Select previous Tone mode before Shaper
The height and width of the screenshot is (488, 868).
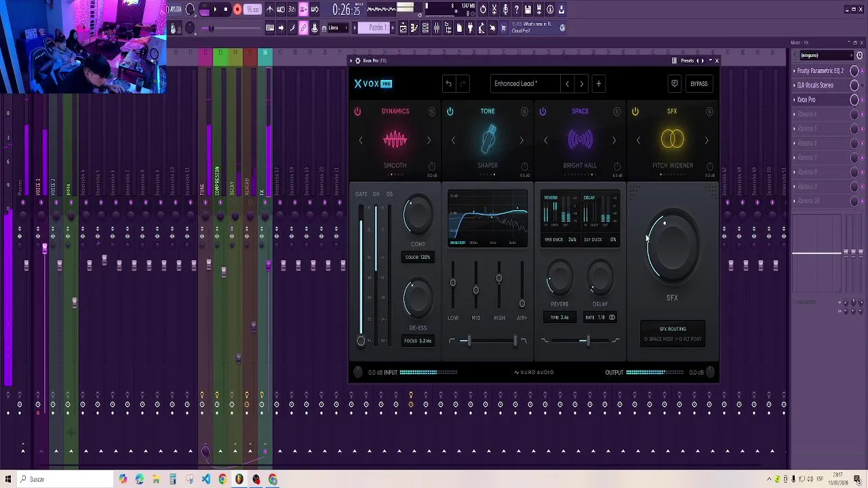coord(453,140)
